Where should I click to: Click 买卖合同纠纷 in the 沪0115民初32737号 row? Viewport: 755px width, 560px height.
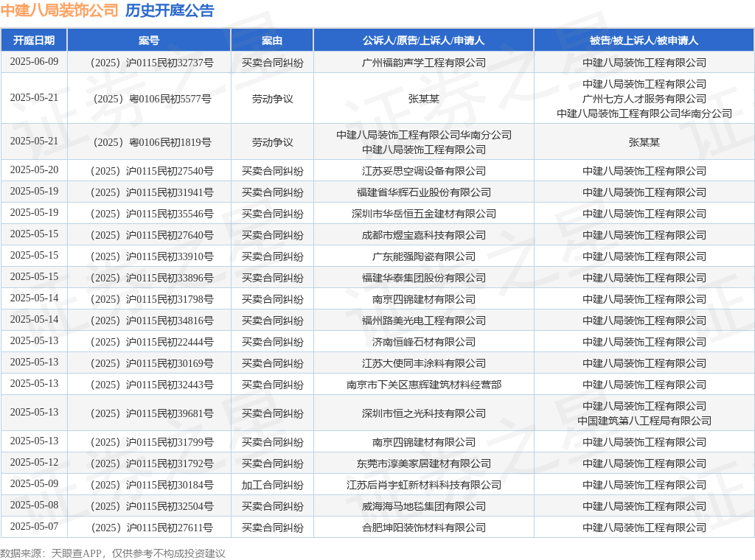pyautogui.click(x=273, y=63)
